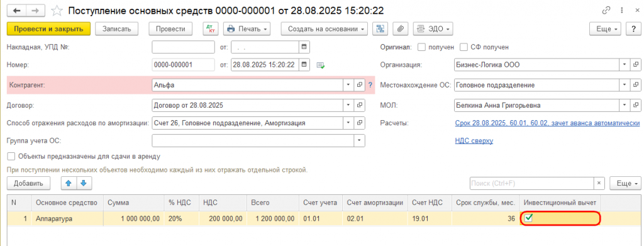Open Способ отражения расходов record
This screenshot has width=644, height=246.
click(360, 123)
